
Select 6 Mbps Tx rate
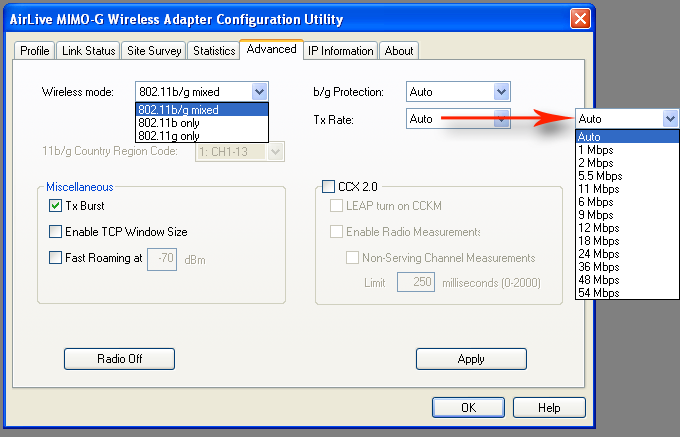(627, 202)
